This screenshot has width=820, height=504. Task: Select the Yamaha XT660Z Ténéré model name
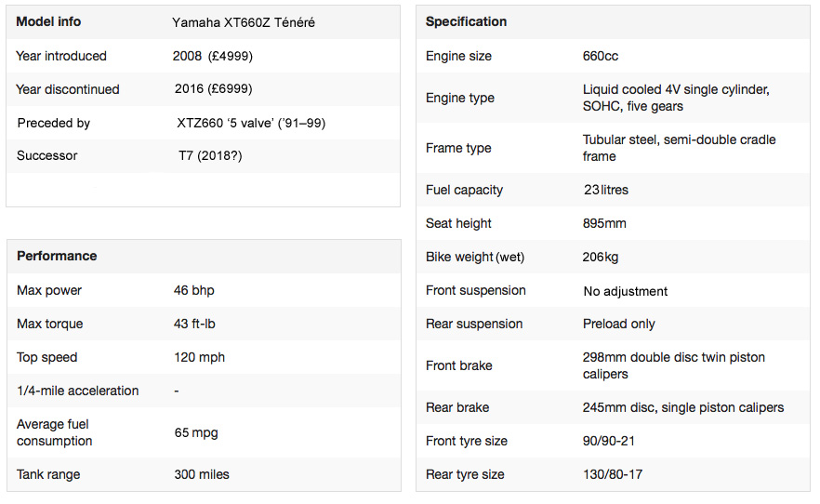tap(244, 22)
